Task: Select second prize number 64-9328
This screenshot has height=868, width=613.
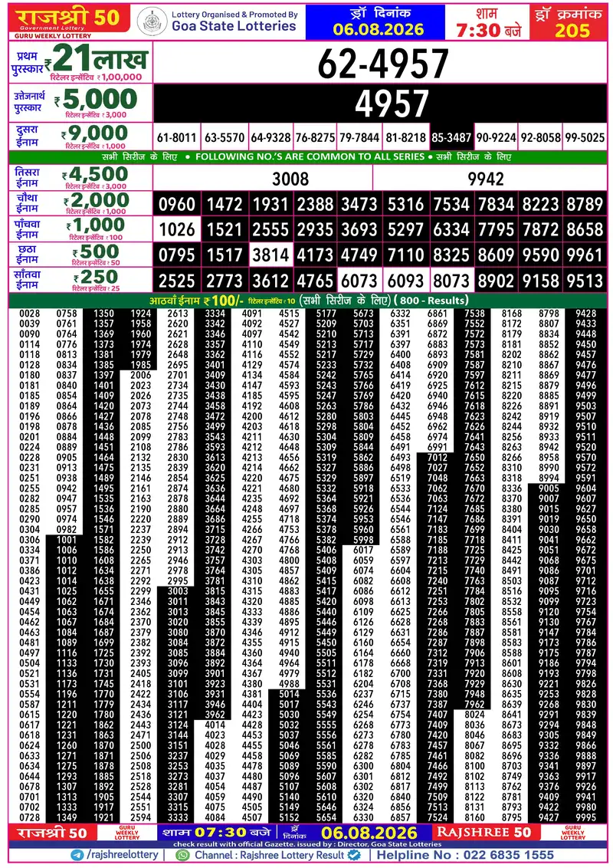Action: click(270, 138)
